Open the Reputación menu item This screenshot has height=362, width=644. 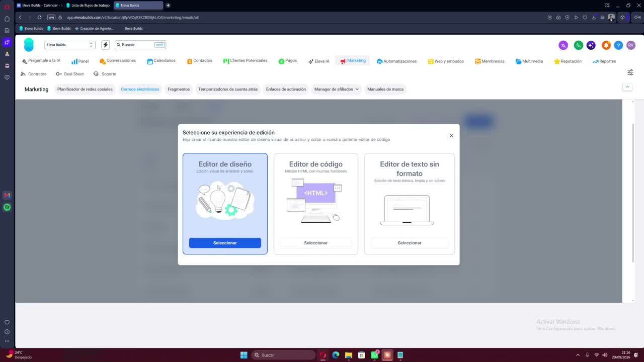tap(568, 61)
